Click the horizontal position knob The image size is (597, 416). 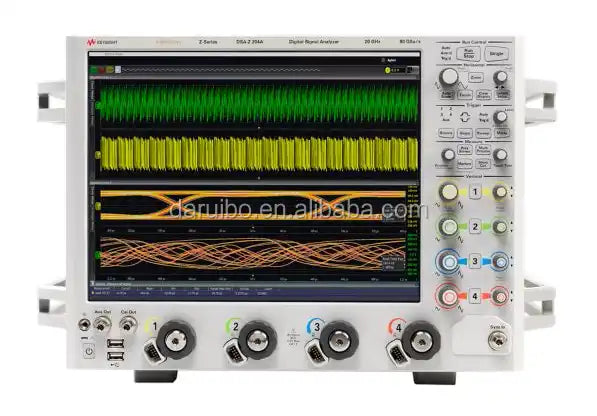coord(501,77)
